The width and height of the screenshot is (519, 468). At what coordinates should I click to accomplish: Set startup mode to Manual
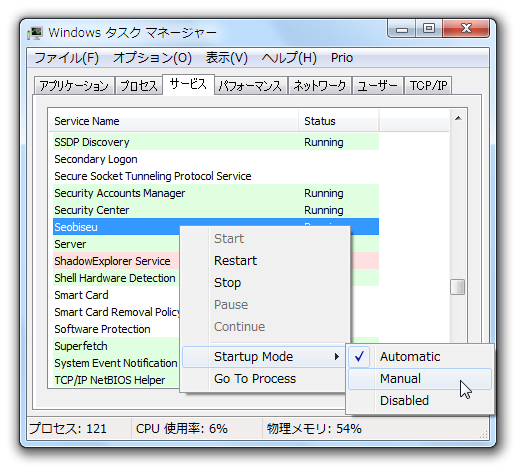click(x=420, y=379)
